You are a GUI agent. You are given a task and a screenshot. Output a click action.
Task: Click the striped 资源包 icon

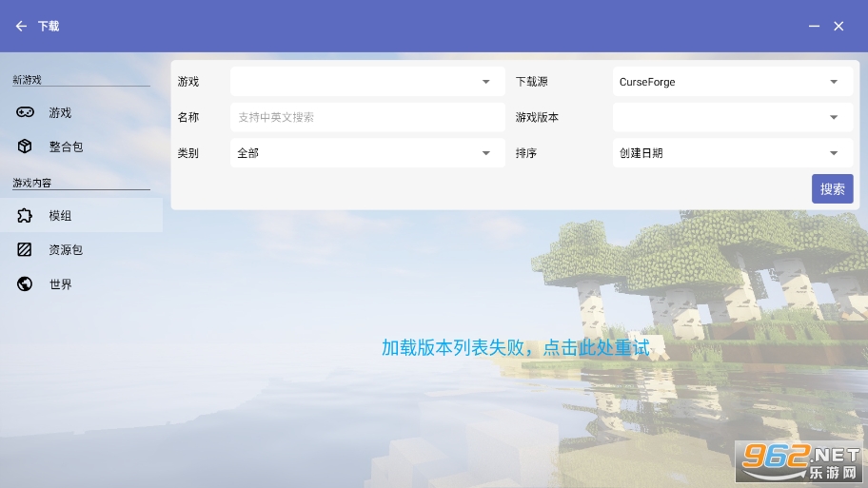tap(25, 250)
